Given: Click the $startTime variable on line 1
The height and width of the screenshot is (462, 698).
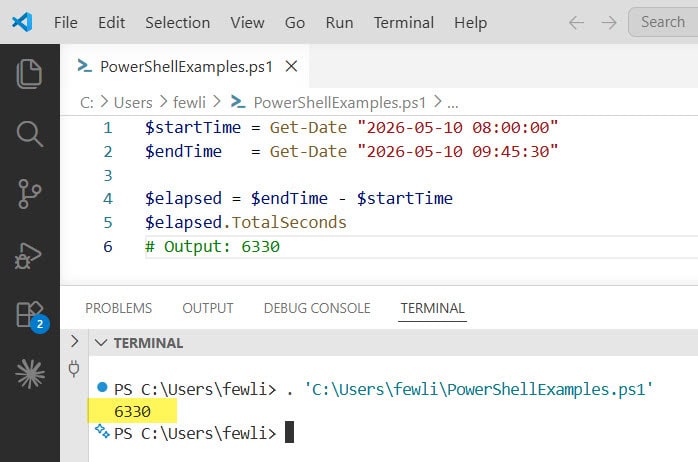Looking at the screenshot, I should 193,128.
